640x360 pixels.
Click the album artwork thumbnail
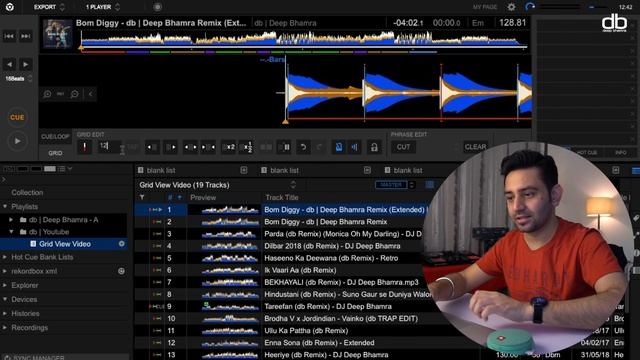coord(58,34)
